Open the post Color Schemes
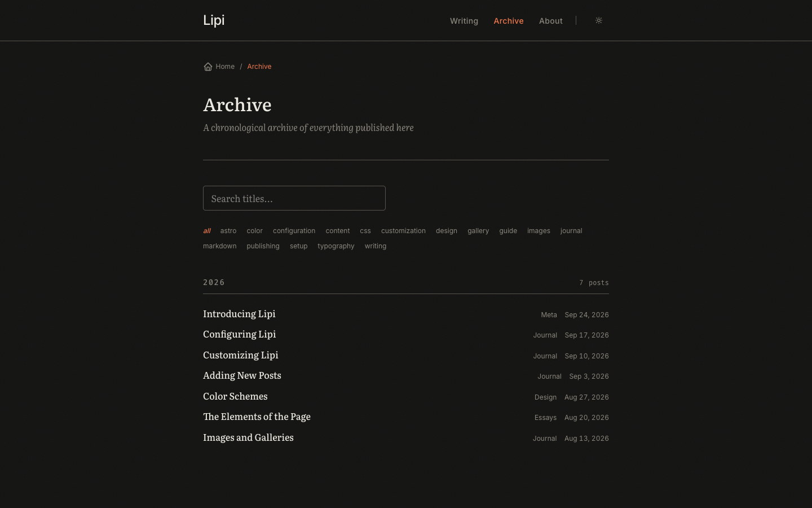Image resolution: width=812 pixels, height=508 pixels. click(235, 396)
